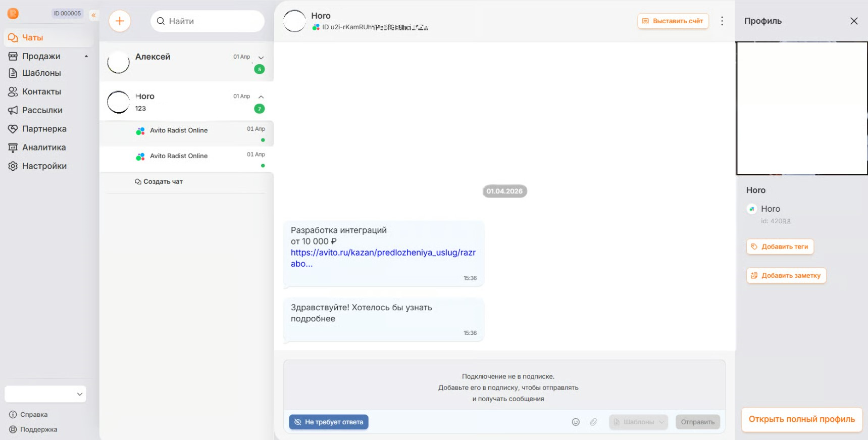Click the ID 000005 badge
868x440 pixels.
coord(67,14)
